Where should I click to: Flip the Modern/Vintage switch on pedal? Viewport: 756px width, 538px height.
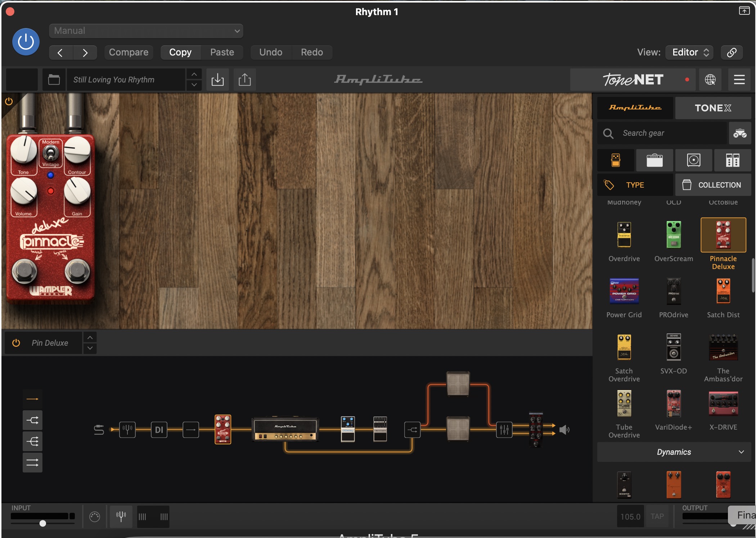coord(50,154)
